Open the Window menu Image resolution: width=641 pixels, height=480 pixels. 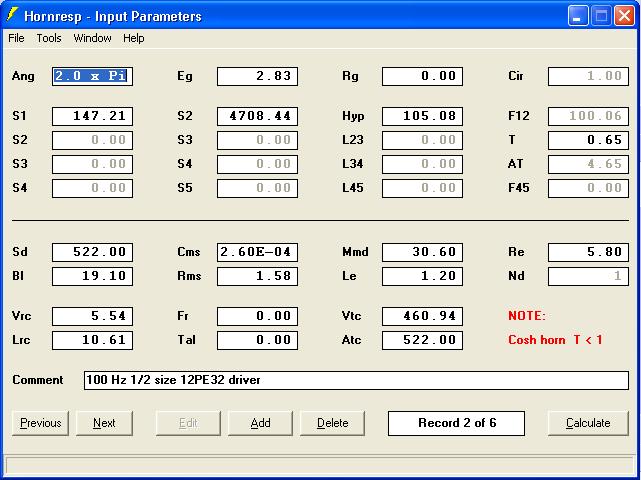coord(92,38)
